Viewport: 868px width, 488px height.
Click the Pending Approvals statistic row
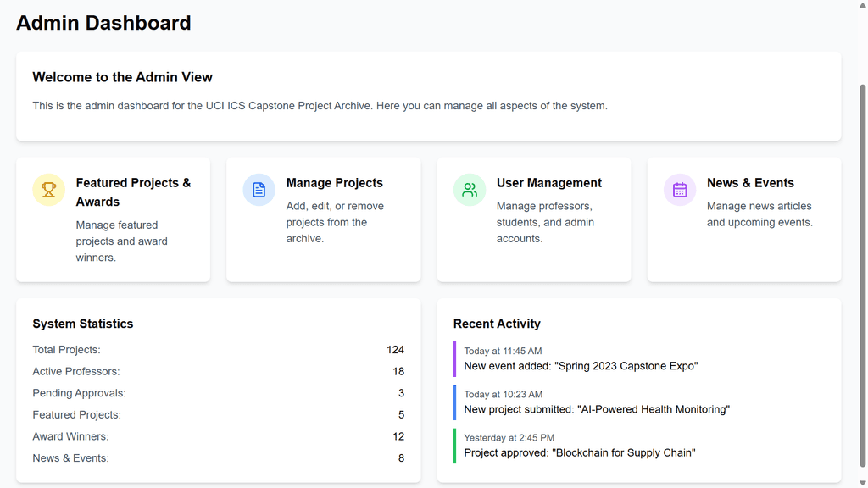click(x=218, y=393)
